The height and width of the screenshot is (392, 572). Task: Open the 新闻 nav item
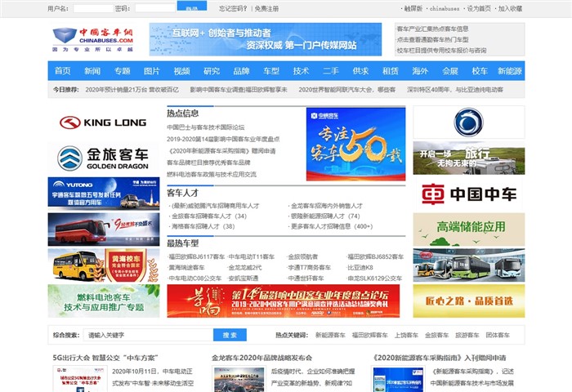[x=92, y=71]
